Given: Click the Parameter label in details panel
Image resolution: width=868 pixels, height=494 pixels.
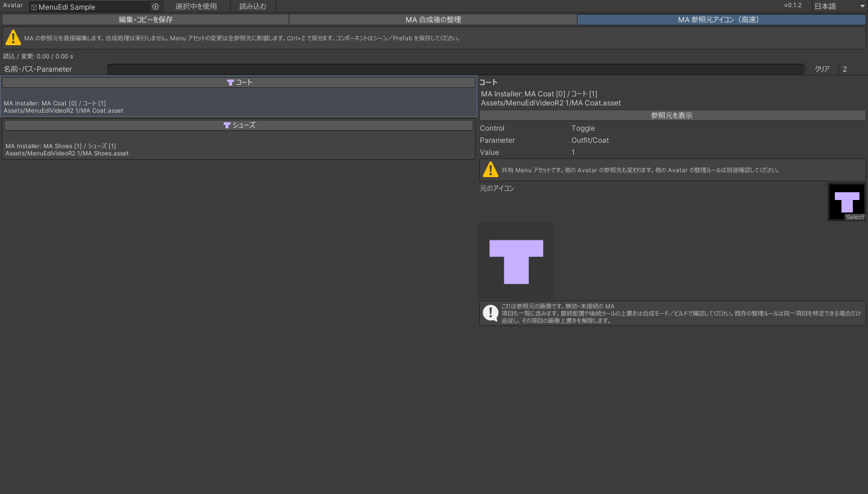Looking at the screenshot, I should [x=497, y=140].
